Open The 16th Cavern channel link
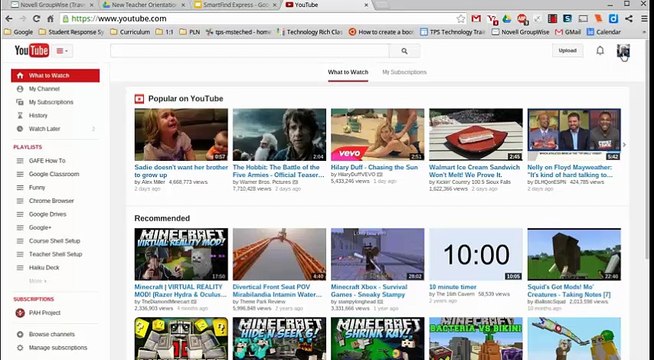 pyautogui.click(x=455, y=294)
